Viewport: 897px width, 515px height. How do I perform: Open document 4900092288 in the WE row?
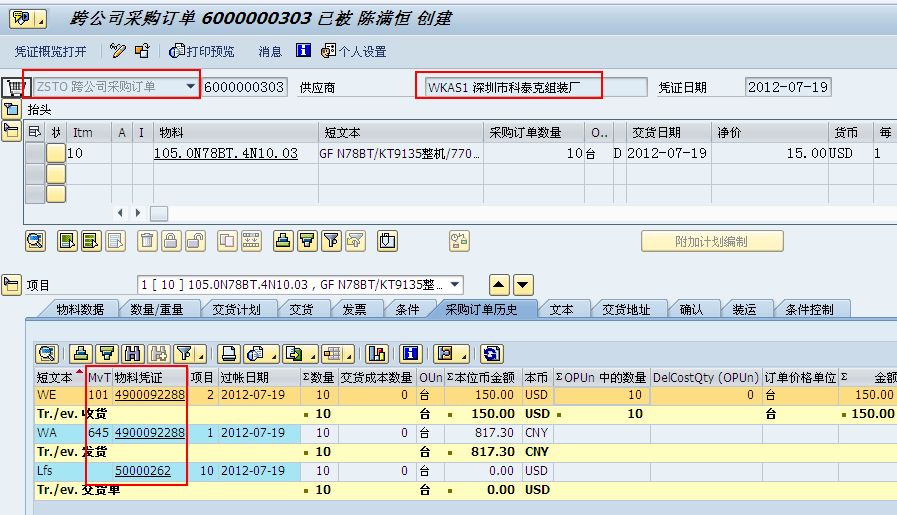[150, 395]
